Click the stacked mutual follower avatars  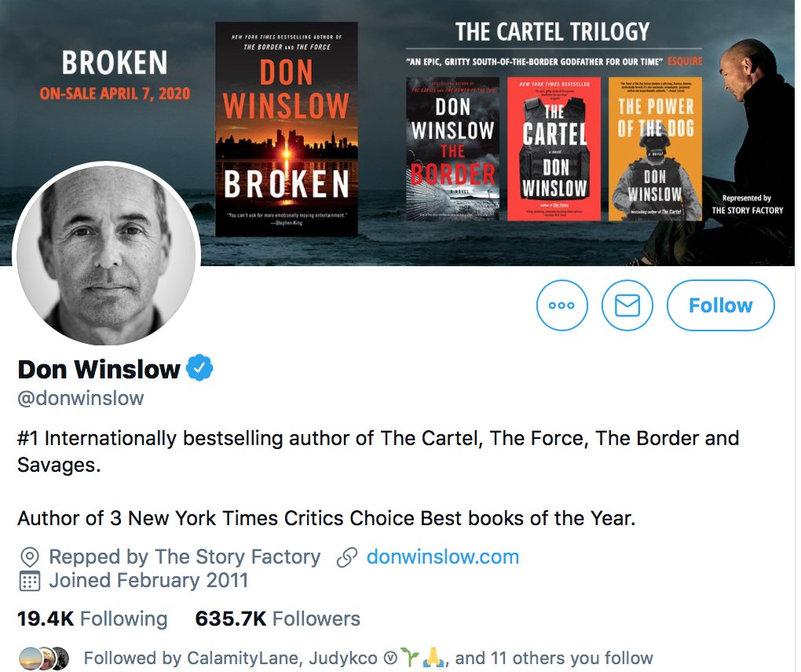tap(43, 658)
